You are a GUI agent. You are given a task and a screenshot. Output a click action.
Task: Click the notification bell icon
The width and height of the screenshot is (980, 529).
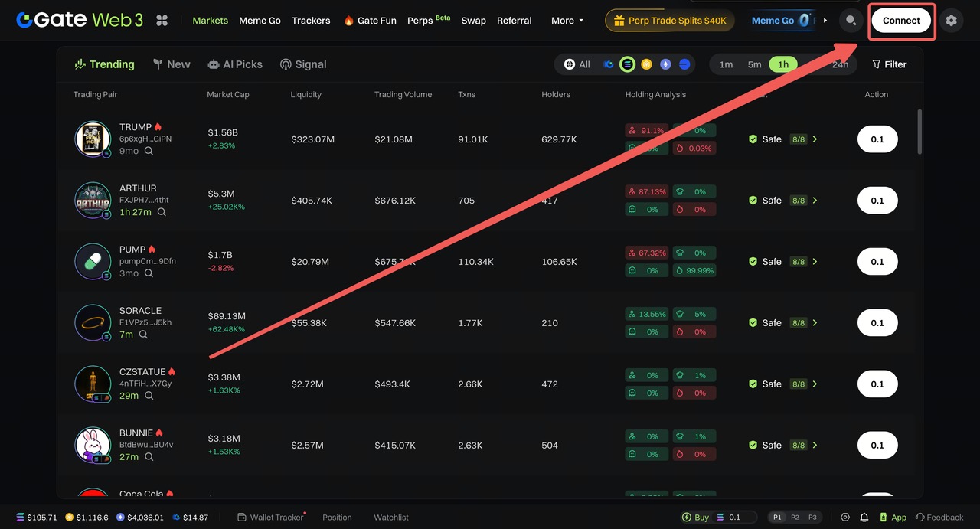(x=864, y=518)
